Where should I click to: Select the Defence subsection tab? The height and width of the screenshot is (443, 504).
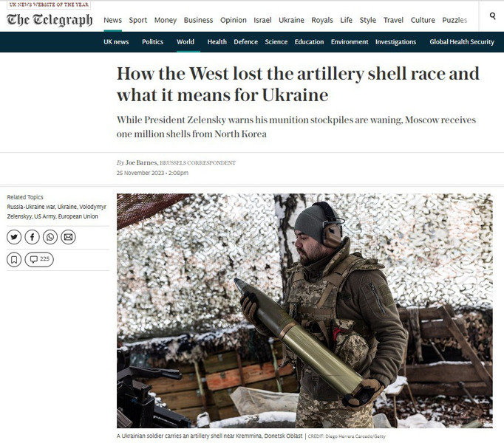click(x=245, y=42)
